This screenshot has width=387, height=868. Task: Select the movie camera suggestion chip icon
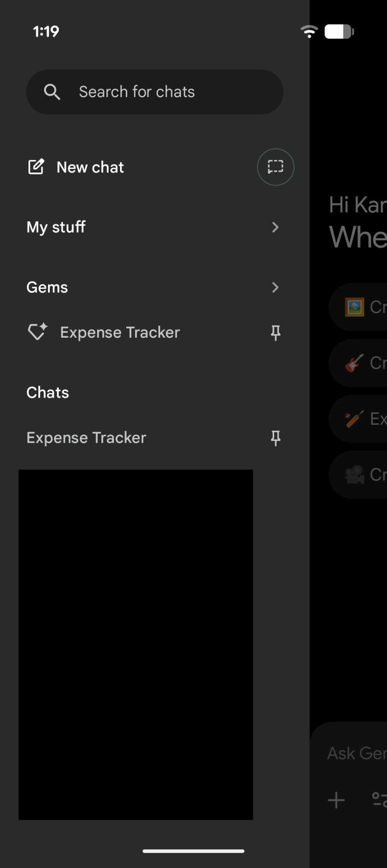click(354, 475)
